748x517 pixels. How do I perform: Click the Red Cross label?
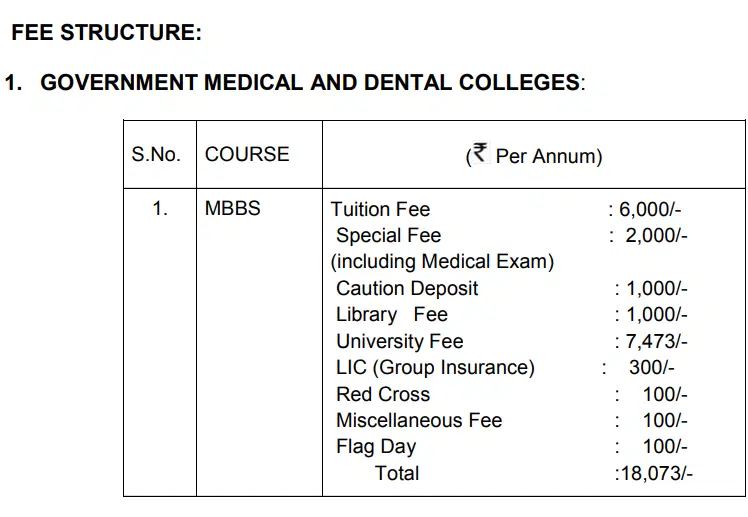click(383, 394)
